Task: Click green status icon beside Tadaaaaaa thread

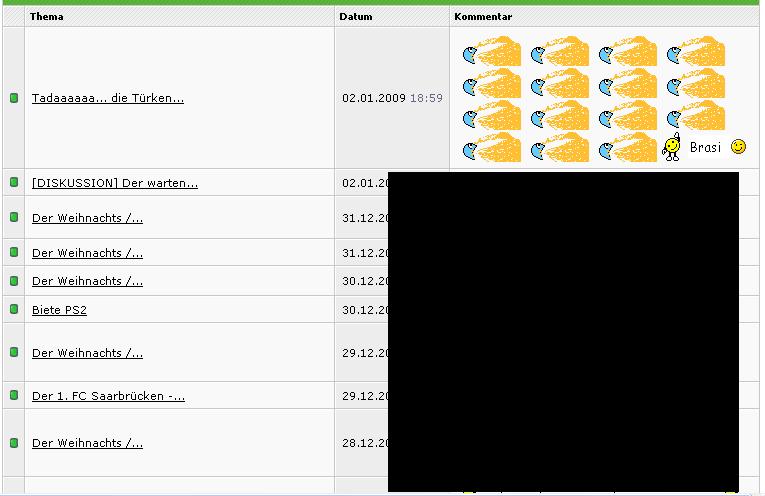Action: [x=14, y=98]
